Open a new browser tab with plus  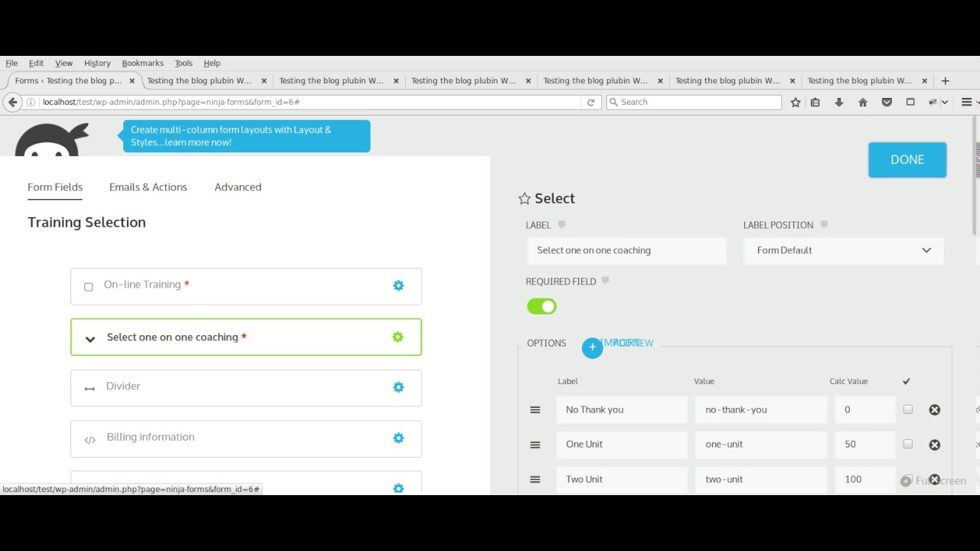click(945, 80)
